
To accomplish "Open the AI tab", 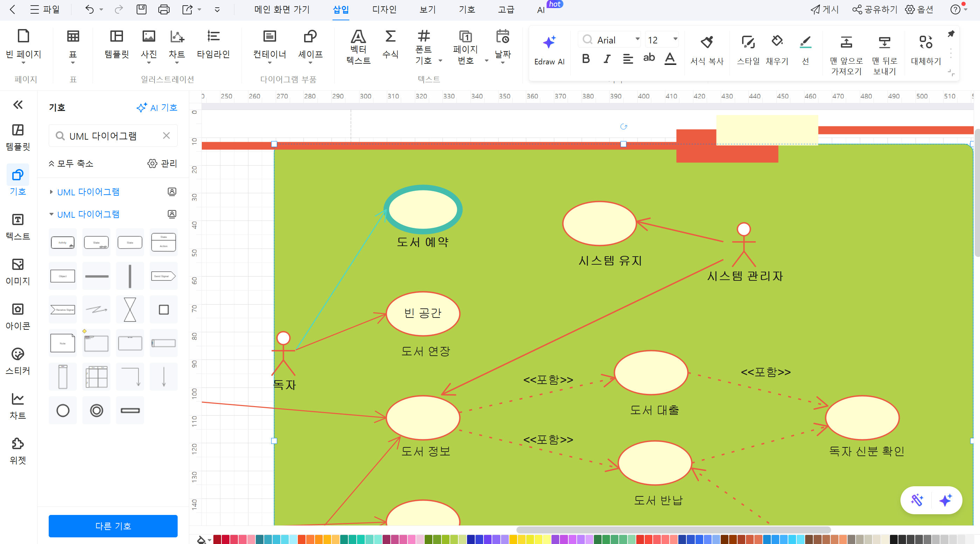I will 541,10.
